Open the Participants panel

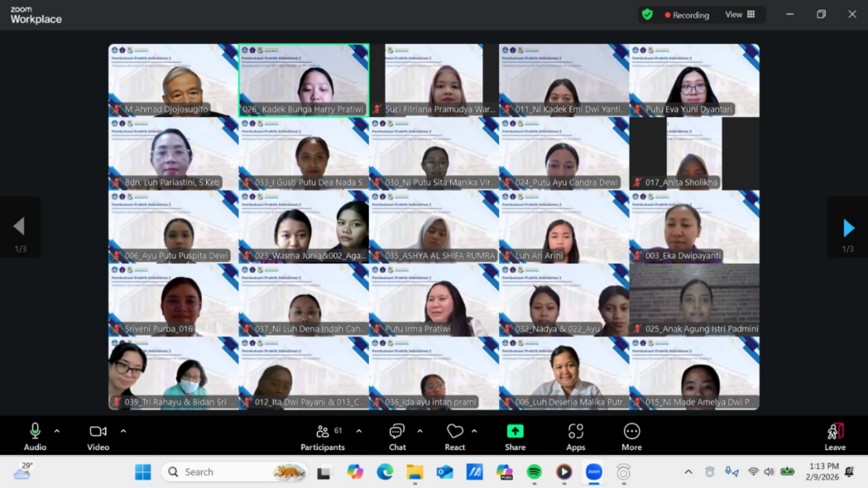pyautogui.click(x=322, y=435)
